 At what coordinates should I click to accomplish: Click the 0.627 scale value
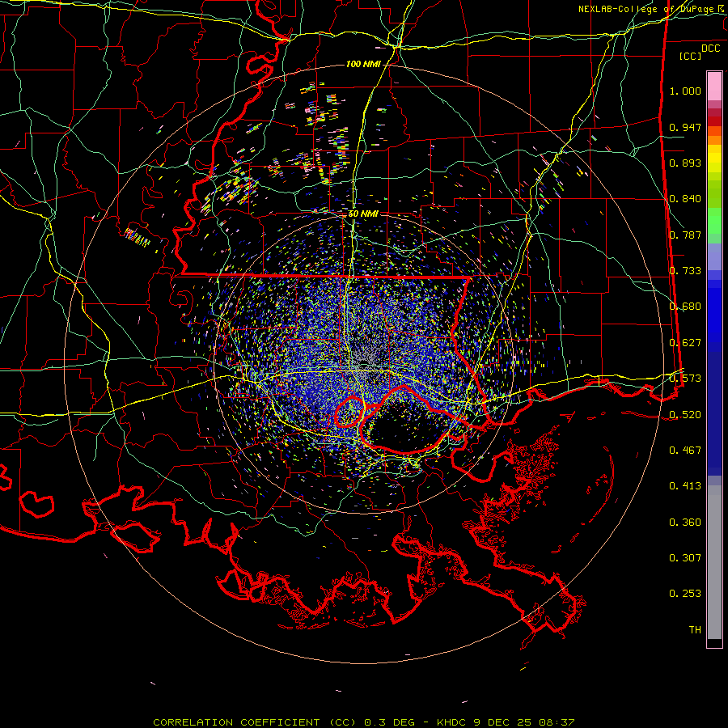[x=685, y=343]
